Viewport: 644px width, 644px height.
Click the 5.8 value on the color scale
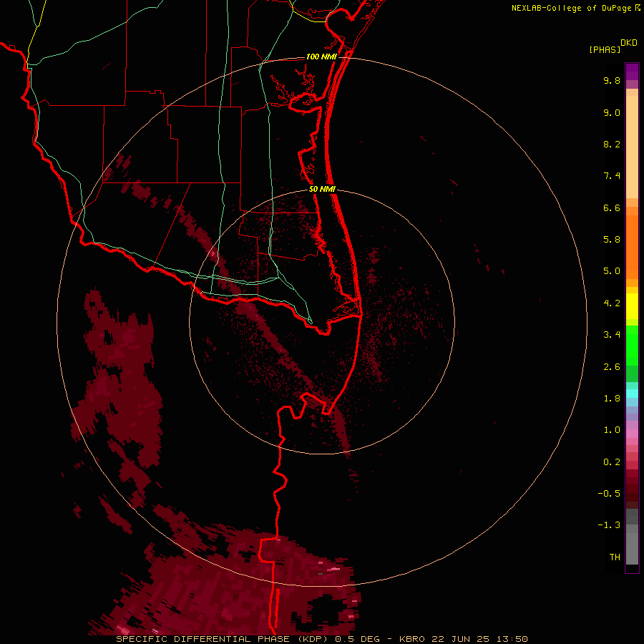[x=612, y=240]
